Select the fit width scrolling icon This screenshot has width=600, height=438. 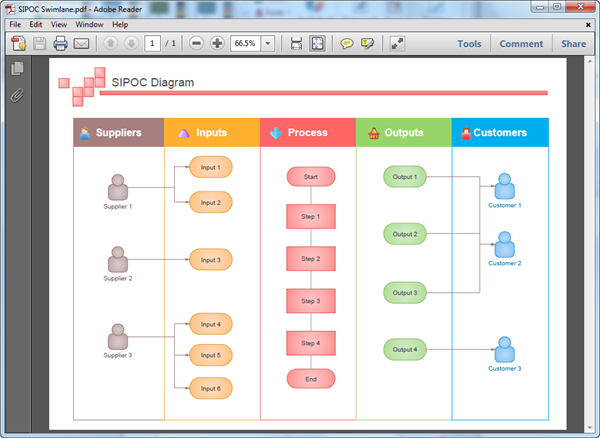(x=296, y=44)
